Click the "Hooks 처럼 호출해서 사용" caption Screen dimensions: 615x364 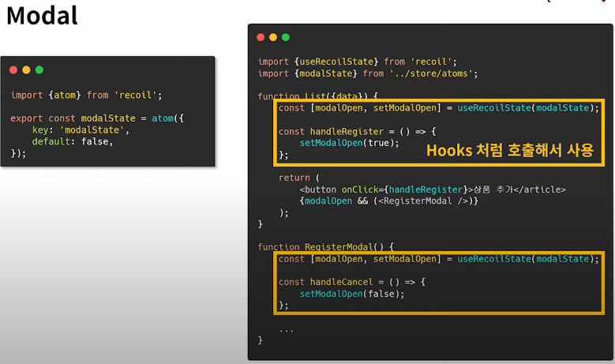click(510, 150)
